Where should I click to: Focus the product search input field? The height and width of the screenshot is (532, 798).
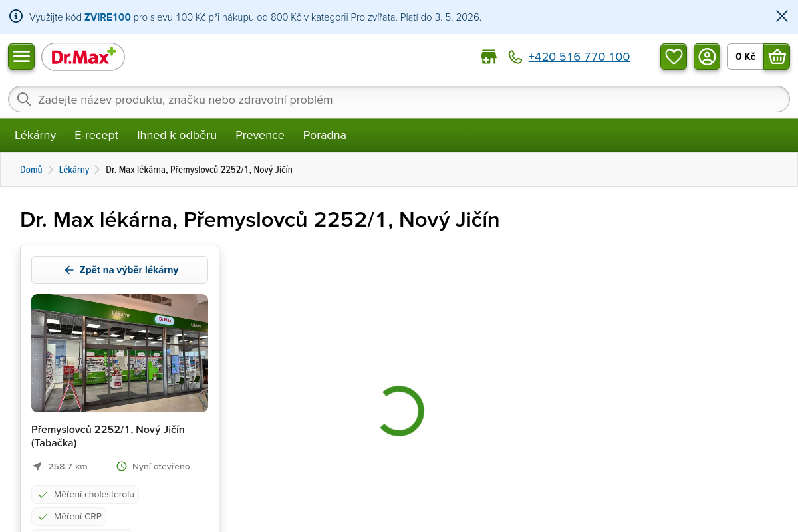click(399, 100)
